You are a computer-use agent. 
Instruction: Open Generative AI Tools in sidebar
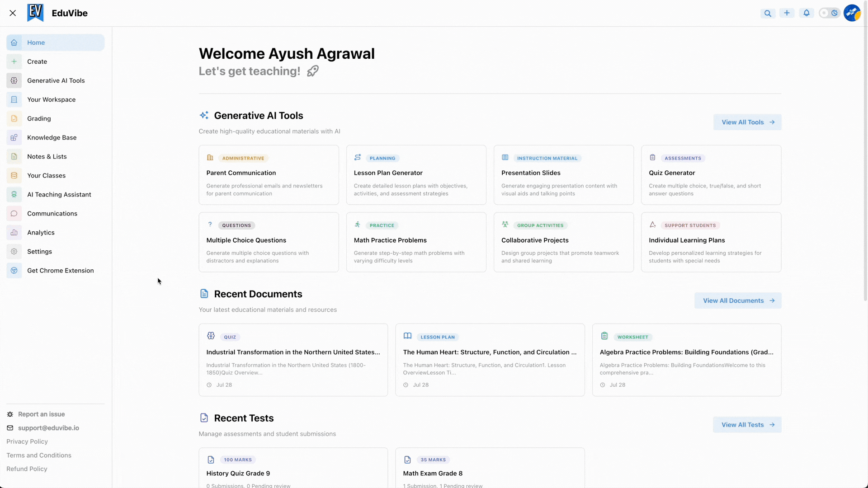[56, 80]
